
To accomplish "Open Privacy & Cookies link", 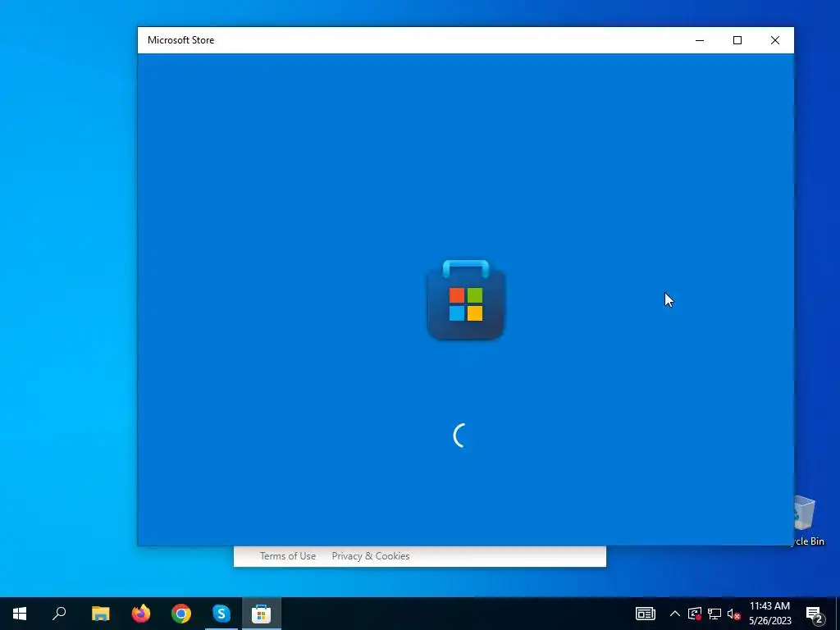I will coord(371,556).
